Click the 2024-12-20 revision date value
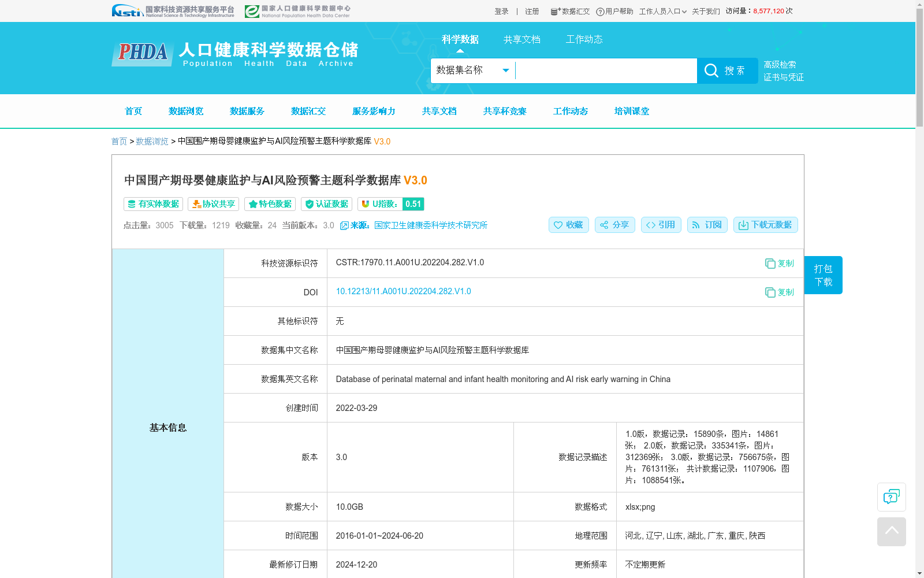 tap(356, 565)
